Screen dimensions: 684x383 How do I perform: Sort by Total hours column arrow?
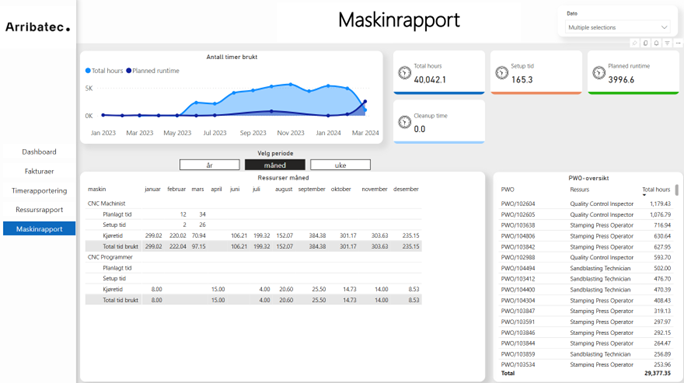pos(644,195)
